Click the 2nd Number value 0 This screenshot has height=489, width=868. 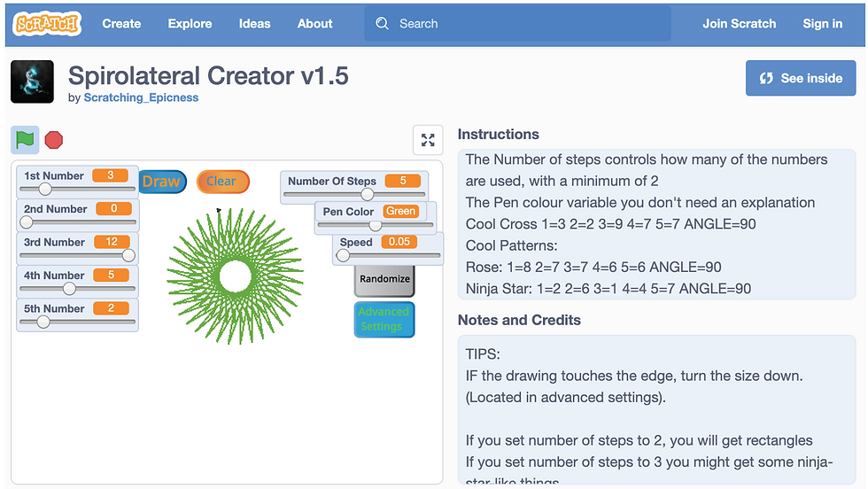[113, 209]
